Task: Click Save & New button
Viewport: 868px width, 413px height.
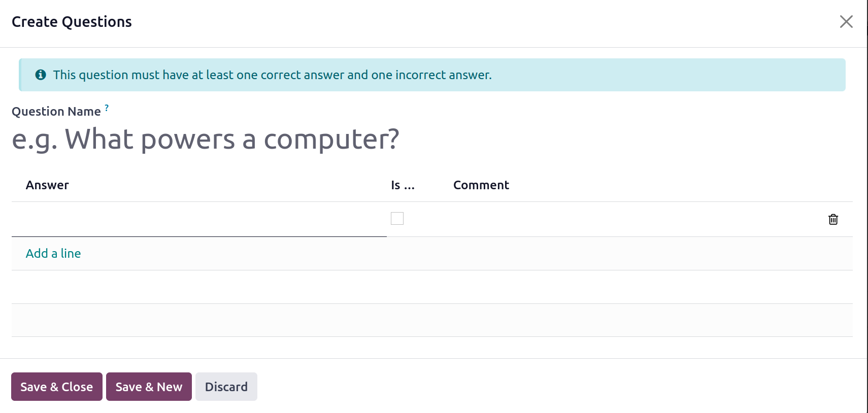Action: (149, 387)
